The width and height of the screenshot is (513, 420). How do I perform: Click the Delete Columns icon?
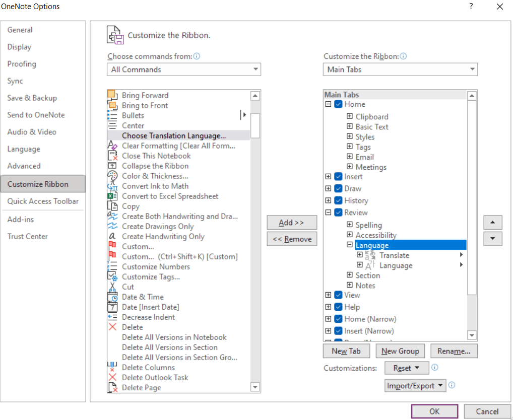point(112,367)
